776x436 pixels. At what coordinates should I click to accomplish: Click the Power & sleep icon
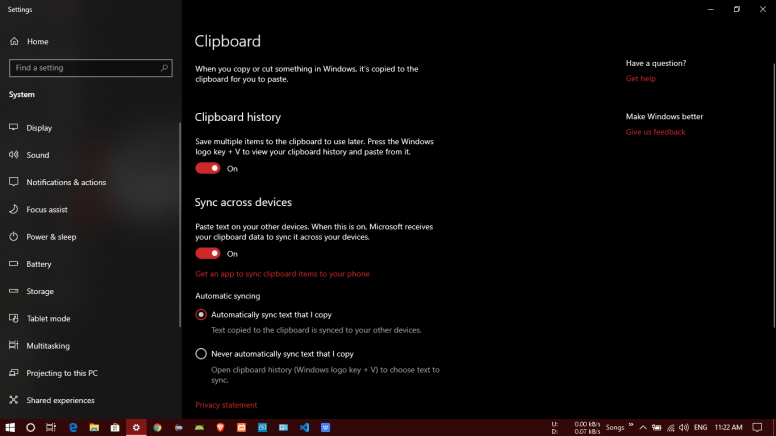click(x=14, y=237)
